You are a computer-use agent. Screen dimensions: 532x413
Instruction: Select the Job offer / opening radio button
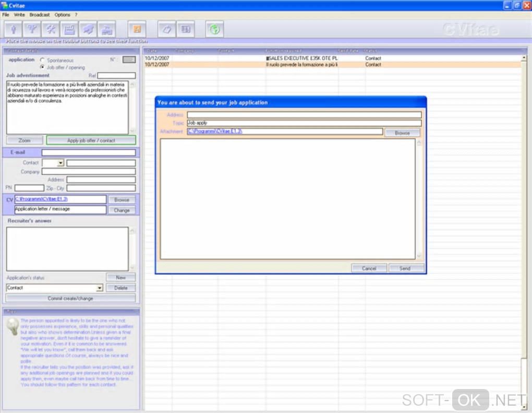pos(42,67)
